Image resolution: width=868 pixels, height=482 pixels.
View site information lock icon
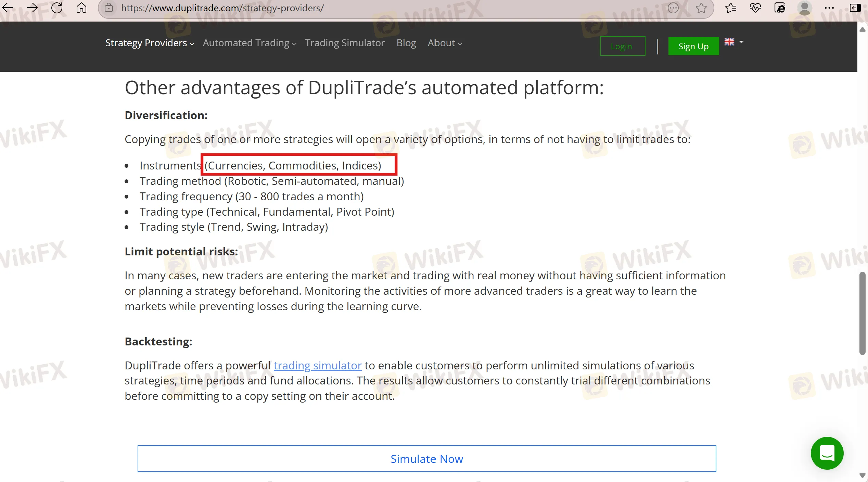109,8
